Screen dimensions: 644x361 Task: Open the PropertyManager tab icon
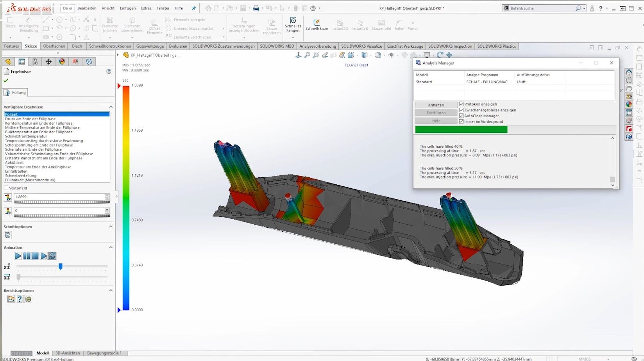click(x=22, y=62)
